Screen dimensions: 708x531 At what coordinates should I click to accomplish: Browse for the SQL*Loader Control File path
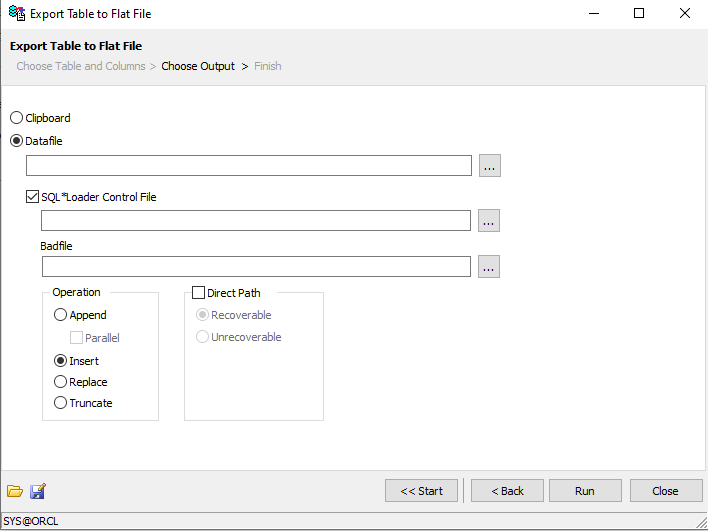coord(489,221)
